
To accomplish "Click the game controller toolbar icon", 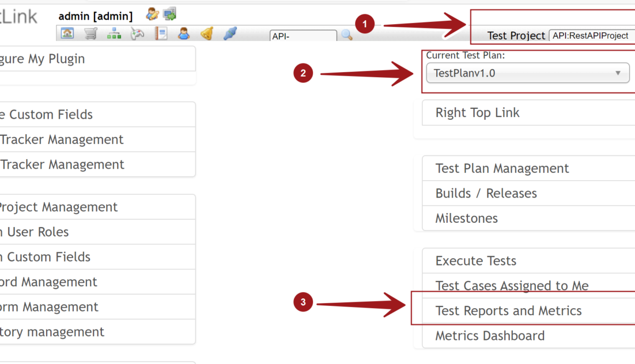I will pyautogui.click(x=137, y=34).
